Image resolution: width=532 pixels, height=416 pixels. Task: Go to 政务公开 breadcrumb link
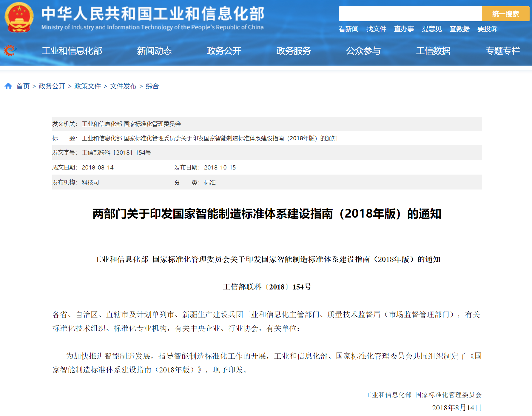tap(52, 86)
